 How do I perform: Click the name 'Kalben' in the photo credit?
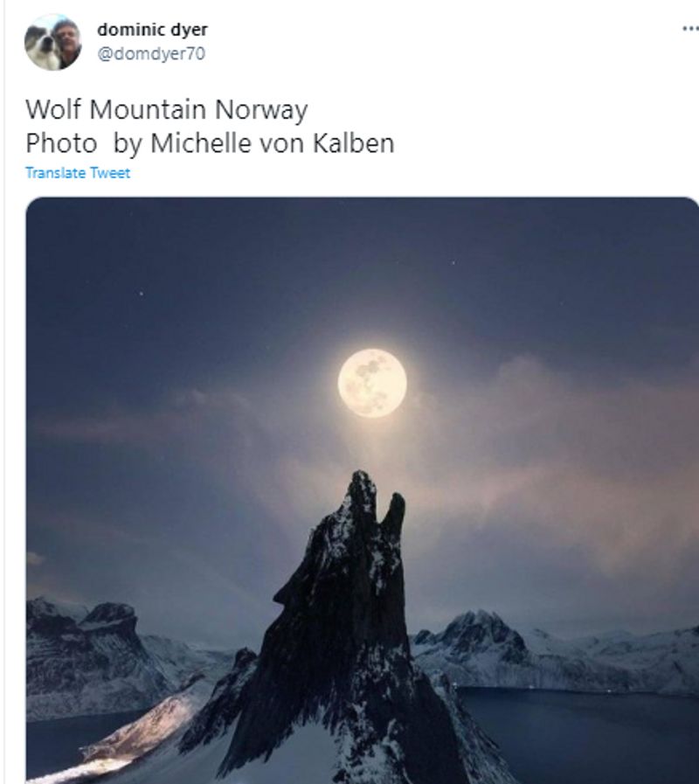point(354,143)
